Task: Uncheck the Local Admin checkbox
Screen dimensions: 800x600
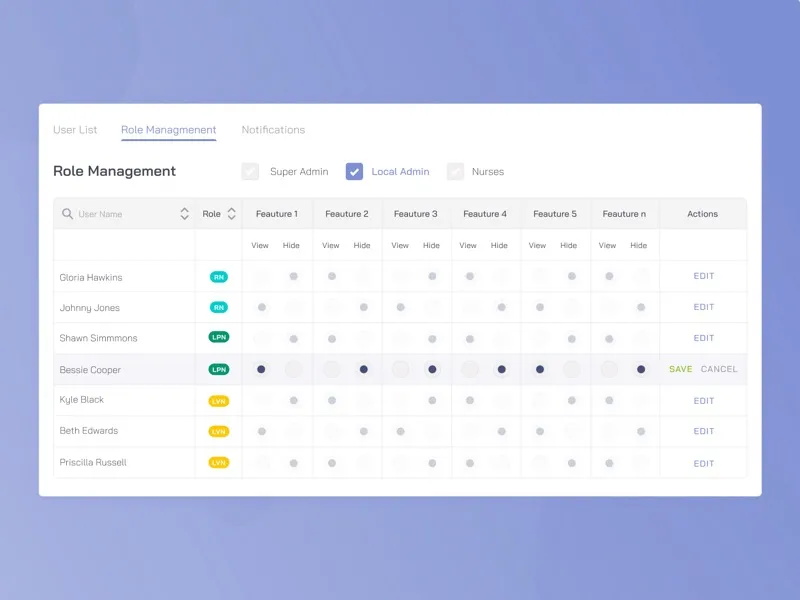Action: point(354,171)
